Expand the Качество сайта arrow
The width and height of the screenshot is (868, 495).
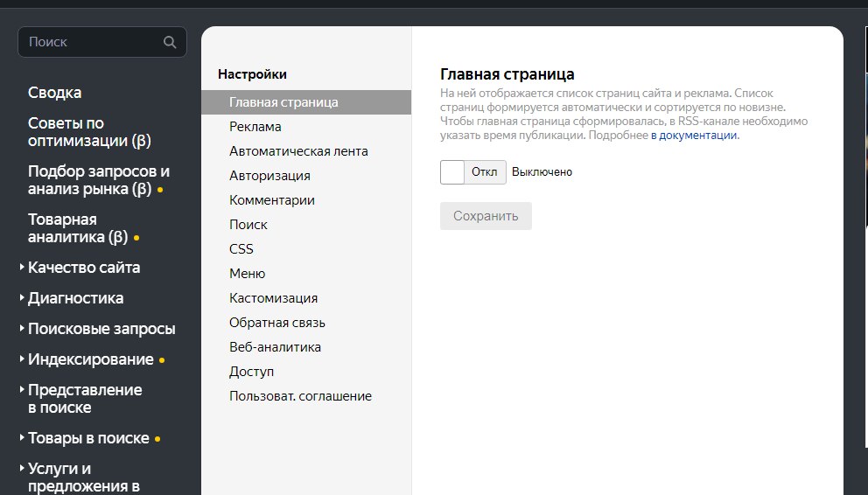[x=22, y=267]
